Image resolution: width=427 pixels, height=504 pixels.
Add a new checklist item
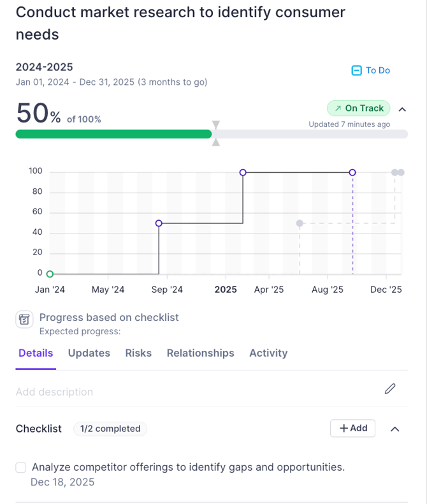click(352, 428)
